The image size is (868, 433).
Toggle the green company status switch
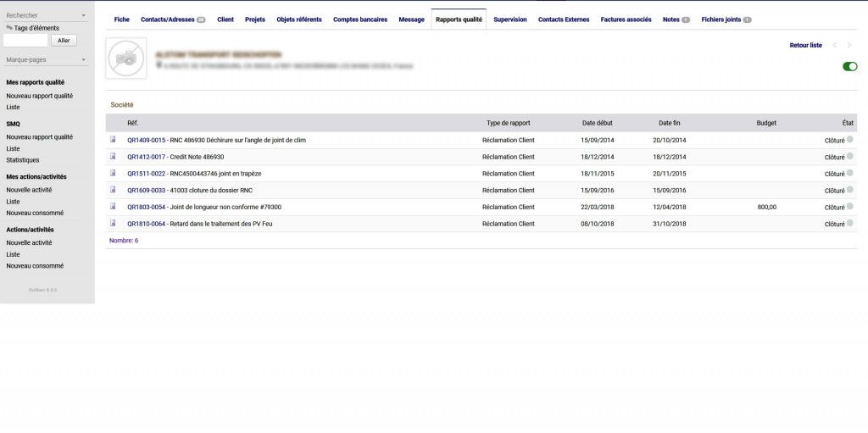849,66
